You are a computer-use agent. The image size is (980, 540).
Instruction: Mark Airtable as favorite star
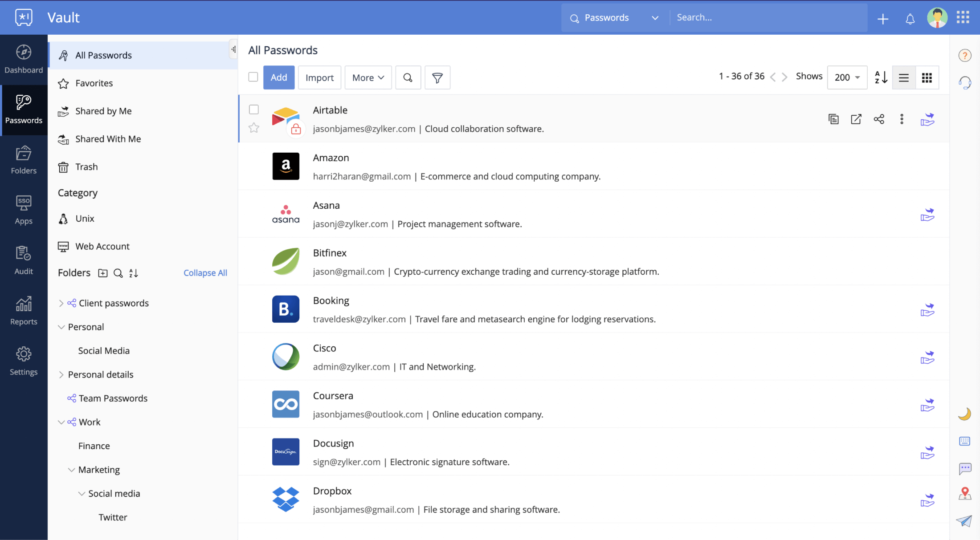[x=254, y=128]
